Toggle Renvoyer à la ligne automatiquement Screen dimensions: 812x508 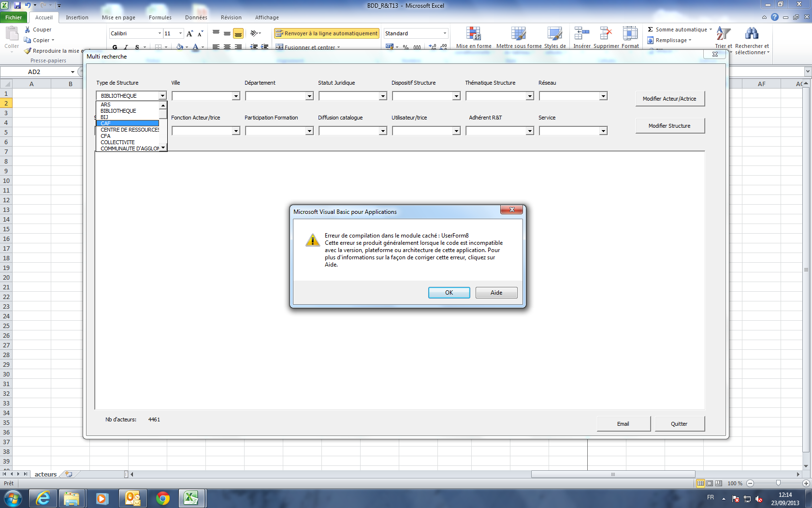click(326, 33)
